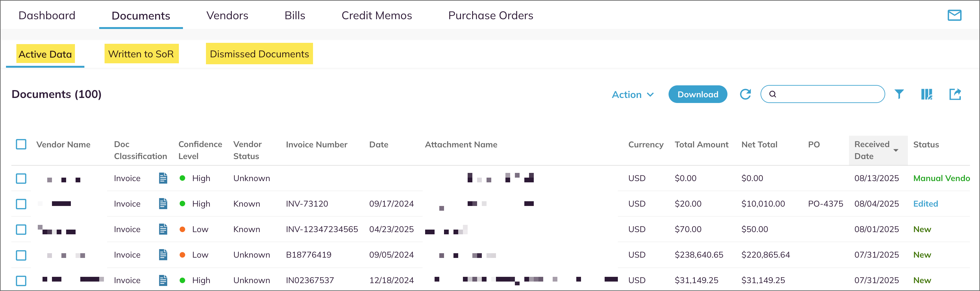Refresh the documents list
The image size is (980, 291).
point(746,94)
